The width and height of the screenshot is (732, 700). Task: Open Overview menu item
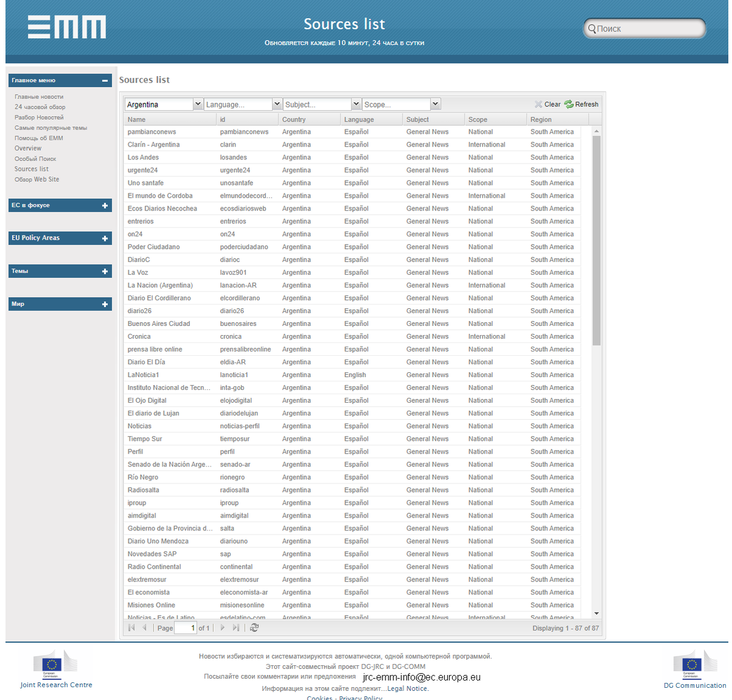pos(28,148)
